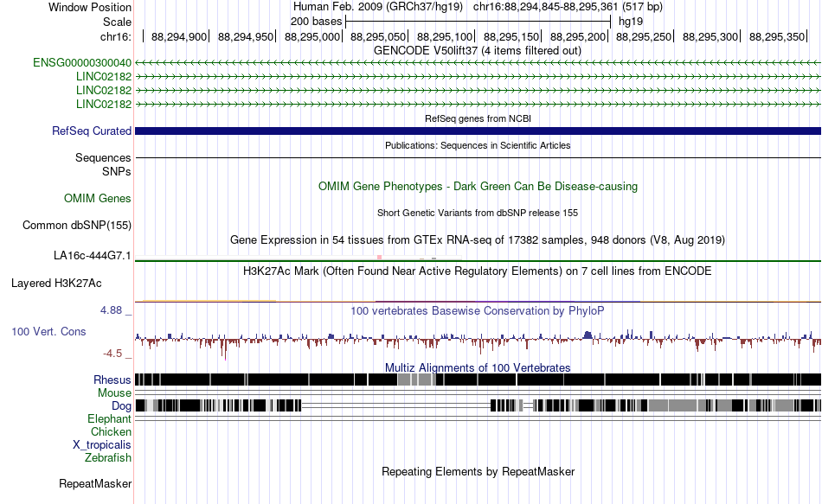822x504 pixels.
Task: Open 100 vertebrates PhyloP conservation title
Action: point(477,310)
